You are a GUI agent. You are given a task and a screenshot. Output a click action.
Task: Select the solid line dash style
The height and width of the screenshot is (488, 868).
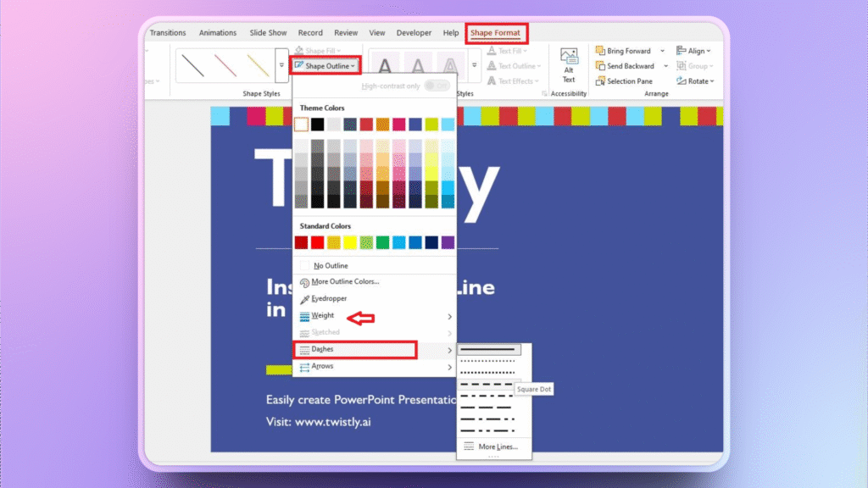coord(487,350)
